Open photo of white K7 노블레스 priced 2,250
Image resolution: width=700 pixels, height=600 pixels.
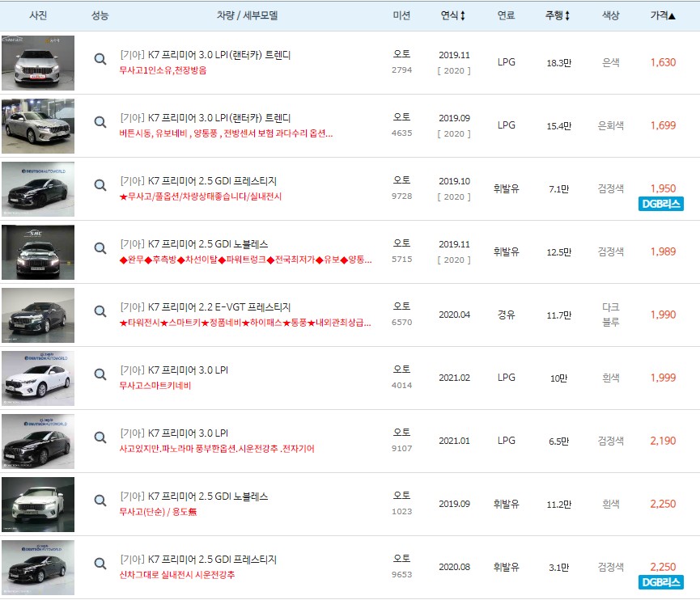click(x=38, y=505)
